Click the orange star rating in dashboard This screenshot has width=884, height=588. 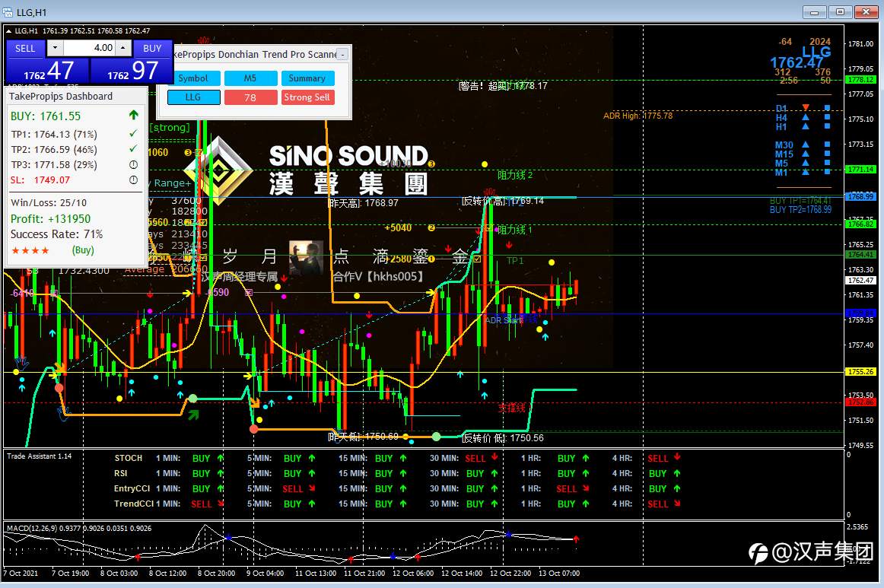[x=30, y=250]
